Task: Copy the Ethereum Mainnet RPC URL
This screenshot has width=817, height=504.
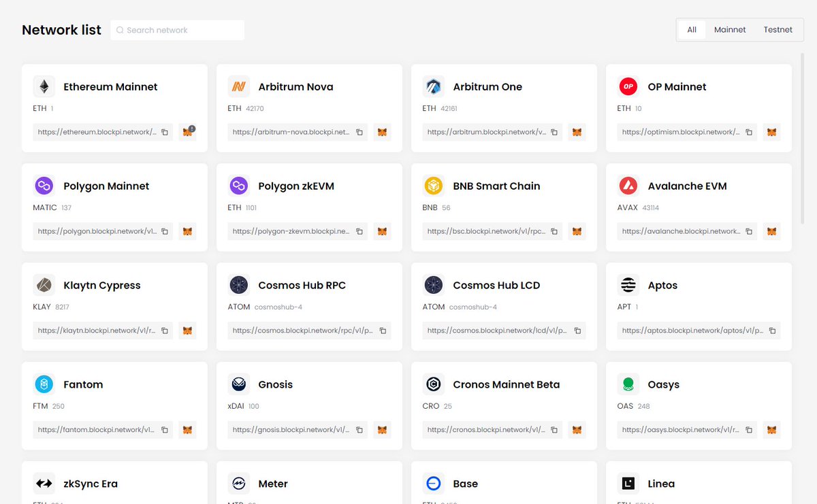Action: [x=165, y=132]
